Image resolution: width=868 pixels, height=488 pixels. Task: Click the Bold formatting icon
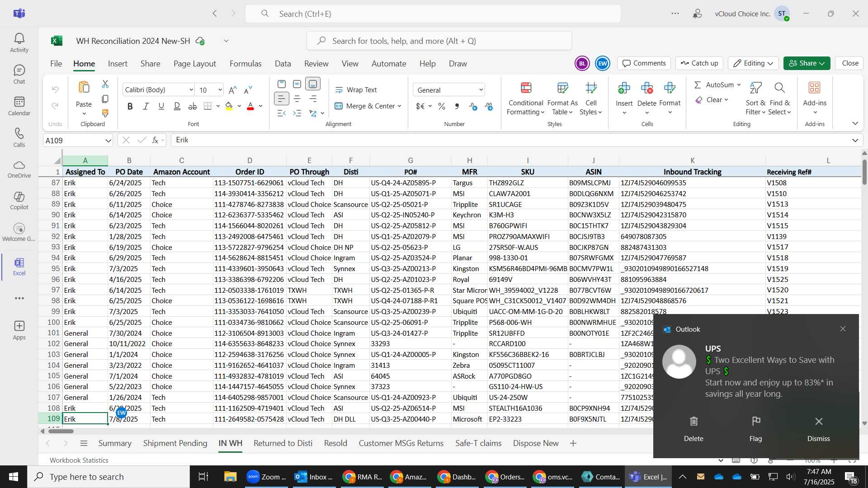point(130,106)
